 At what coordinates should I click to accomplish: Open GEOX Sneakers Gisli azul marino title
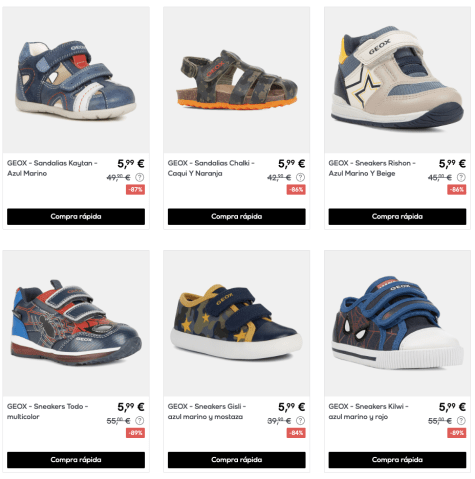pyautogui.click(x=207, y=412)
